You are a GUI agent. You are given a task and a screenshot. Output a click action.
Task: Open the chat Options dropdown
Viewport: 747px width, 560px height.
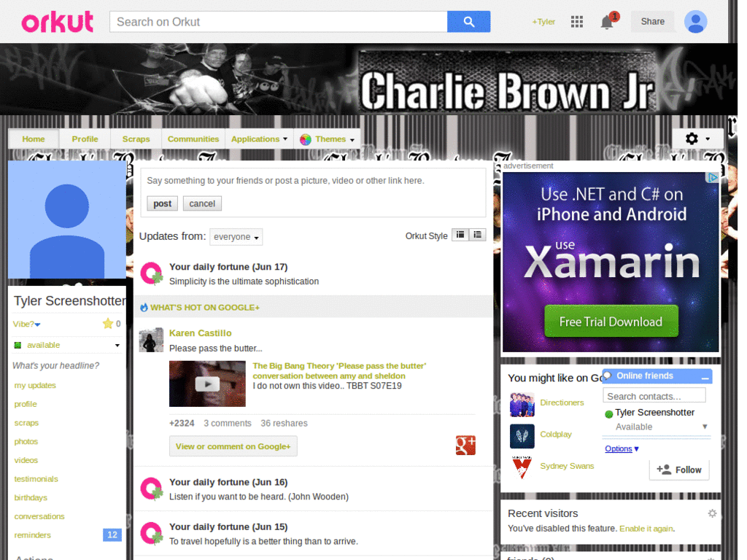[x=622, y=448]
